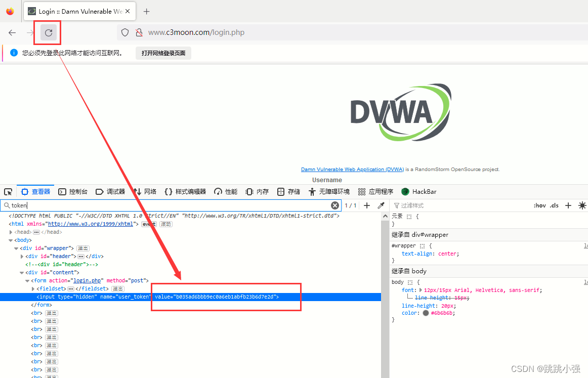Expand the head element node
Screen dimensions: 588x378
pos(11,232)
